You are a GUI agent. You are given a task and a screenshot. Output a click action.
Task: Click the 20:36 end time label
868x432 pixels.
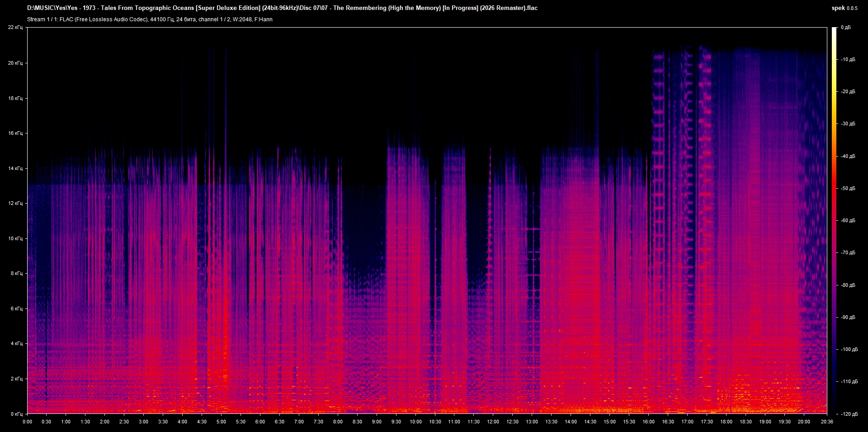pyautogui.click(x=827, y=422)
